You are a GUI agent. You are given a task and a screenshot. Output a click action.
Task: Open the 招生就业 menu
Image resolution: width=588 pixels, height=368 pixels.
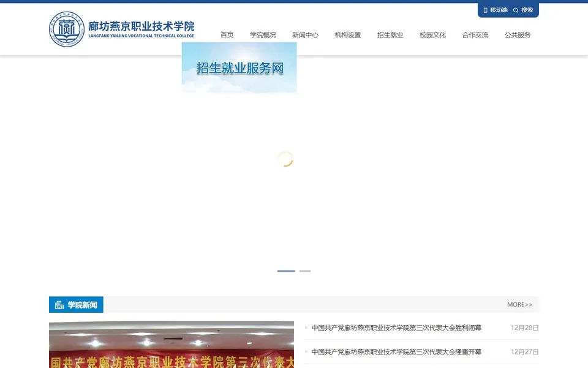(x=390, y=35)
